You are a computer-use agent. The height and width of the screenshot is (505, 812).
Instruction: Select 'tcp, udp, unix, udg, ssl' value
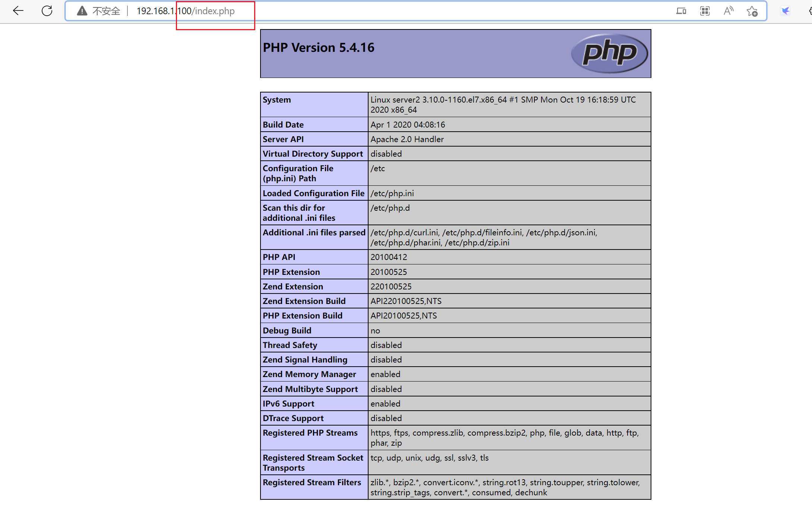point(429,458)
